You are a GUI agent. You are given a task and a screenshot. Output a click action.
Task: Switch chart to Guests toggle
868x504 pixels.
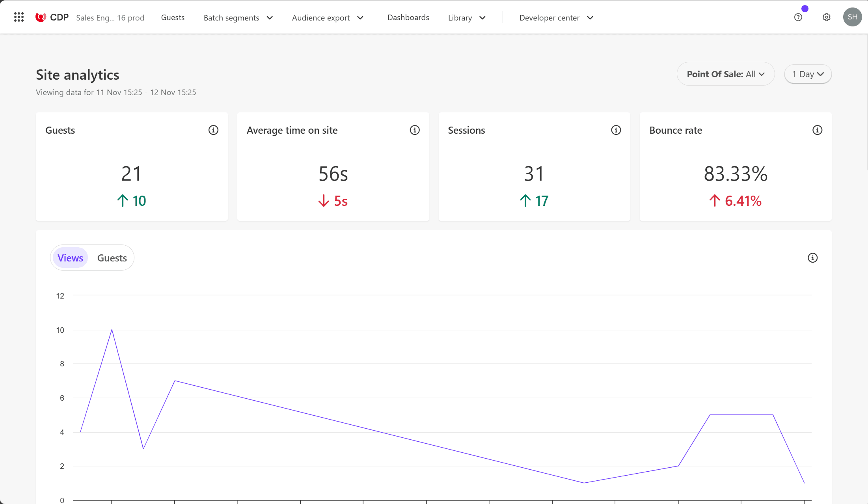pyautogui.click(x=112, y=258)
